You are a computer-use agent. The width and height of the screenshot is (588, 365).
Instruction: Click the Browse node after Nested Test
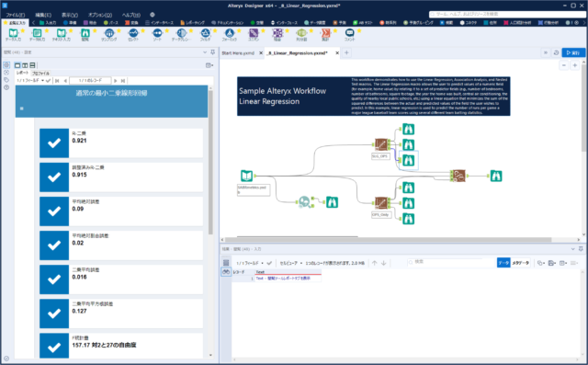tap(496, 176)
